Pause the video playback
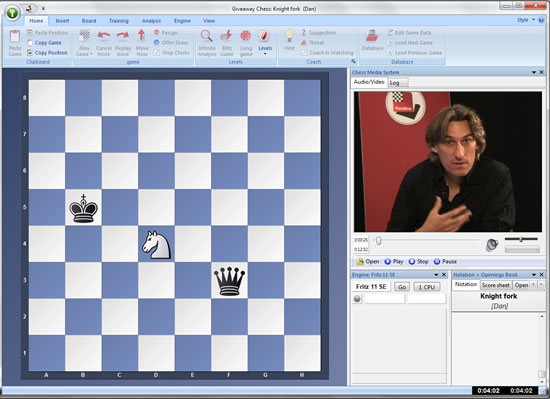Screen dimensions: 550x399 pos(445,262)
